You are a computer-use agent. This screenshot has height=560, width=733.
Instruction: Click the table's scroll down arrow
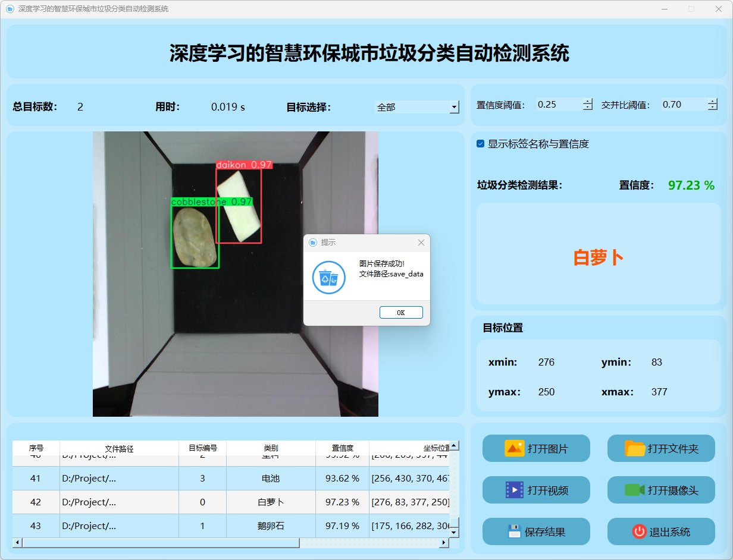(x=454, y=533)
